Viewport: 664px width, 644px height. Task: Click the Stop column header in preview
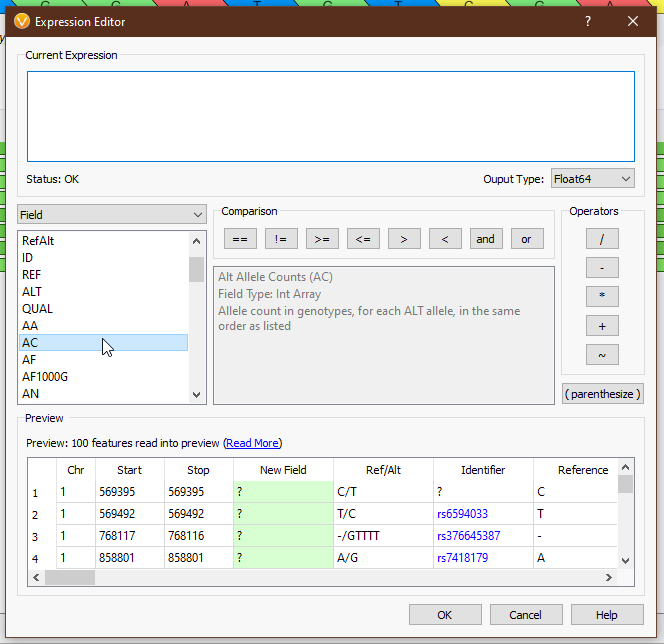199,470
